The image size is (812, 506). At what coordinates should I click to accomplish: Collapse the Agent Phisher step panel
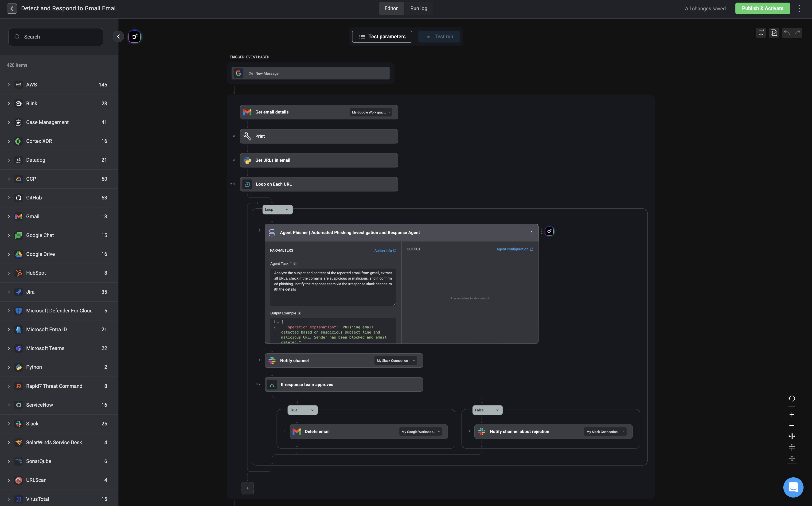[531, 233]
